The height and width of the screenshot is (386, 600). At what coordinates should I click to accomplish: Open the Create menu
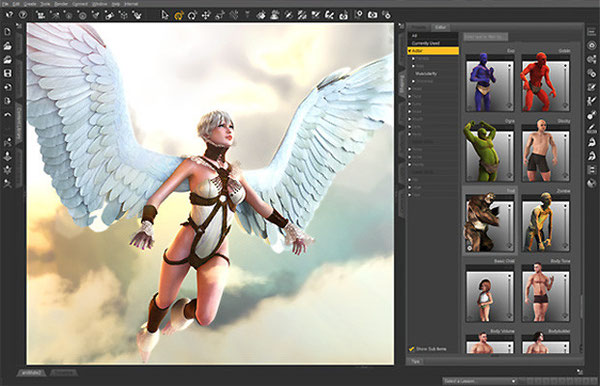[x=30, y=4]
